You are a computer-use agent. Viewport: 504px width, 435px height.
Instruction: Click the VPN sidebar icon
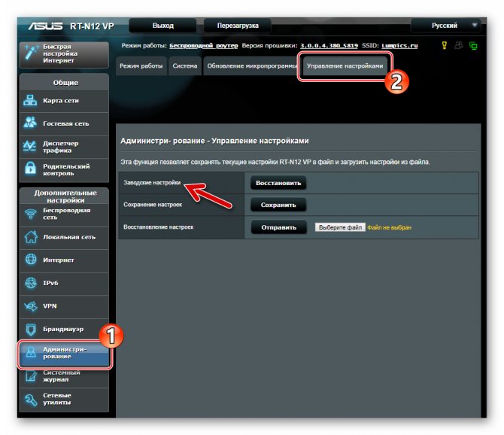31,306
